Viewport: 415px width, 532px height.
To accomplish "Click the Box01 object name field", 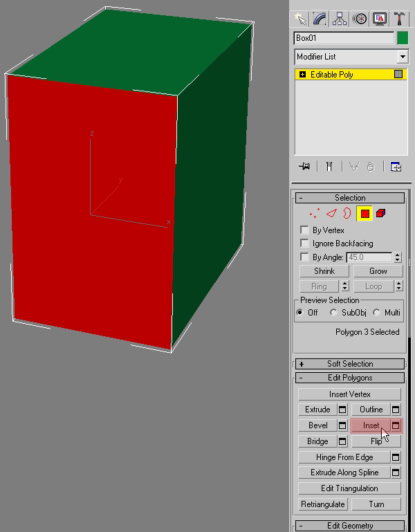I will 343,38.
